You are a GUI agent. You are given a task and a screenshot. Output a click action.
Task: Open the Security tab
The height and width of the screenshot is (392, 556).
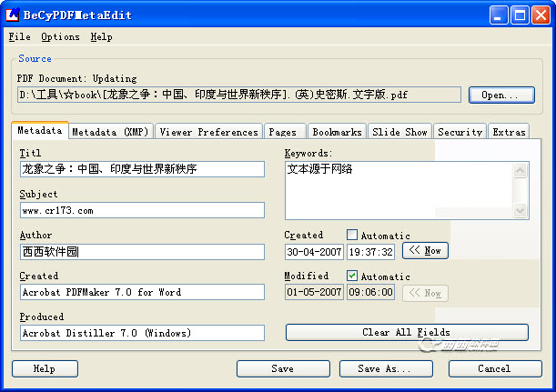460,132
